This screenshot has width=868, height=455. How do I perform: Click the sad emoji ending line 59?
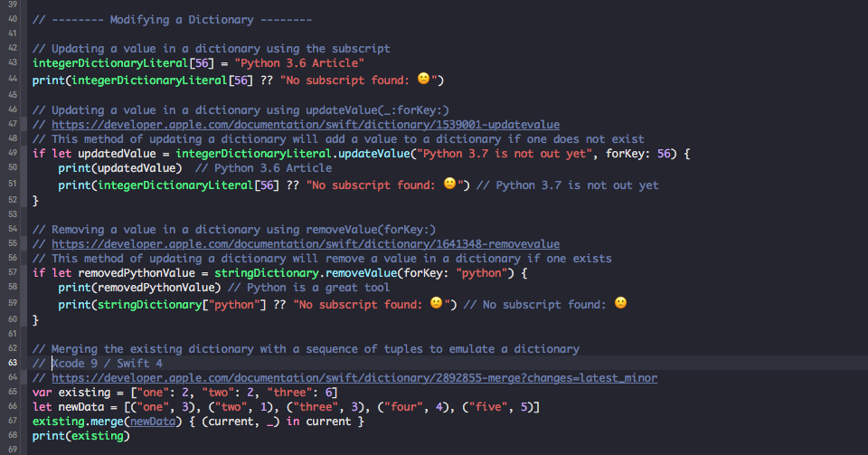[620, 303]
